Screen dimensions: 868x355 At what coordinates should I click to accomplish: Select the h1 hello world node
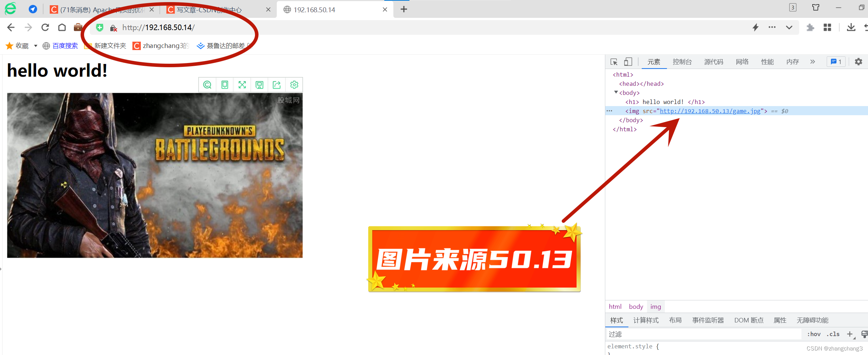665,102
